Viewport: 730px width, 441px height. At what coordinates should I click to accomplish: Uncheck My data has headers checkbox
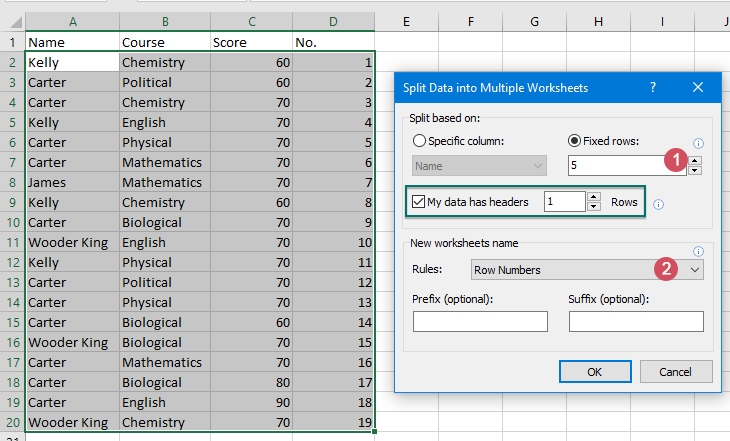[418, 201]
